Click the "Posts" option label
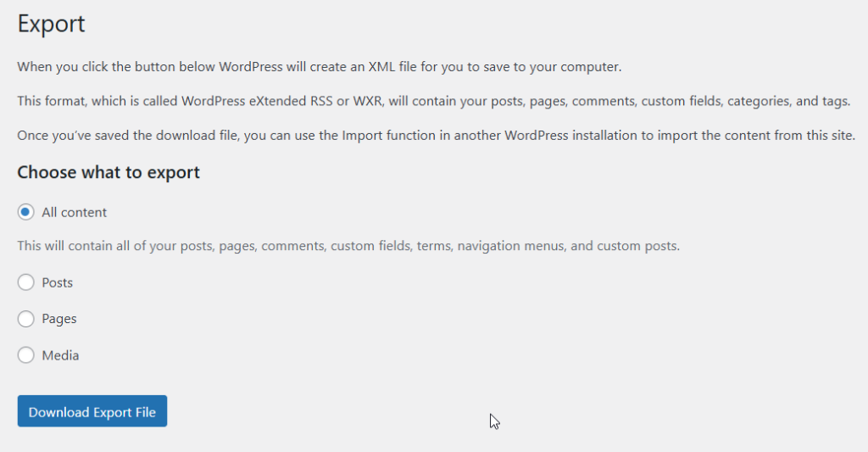868x452 pixels. [58, 283]
